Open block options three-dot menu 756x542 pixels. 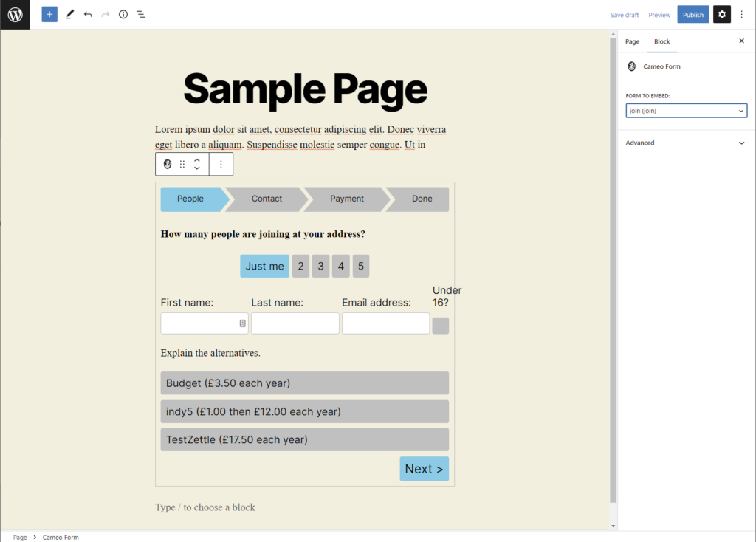click(221, 165)
